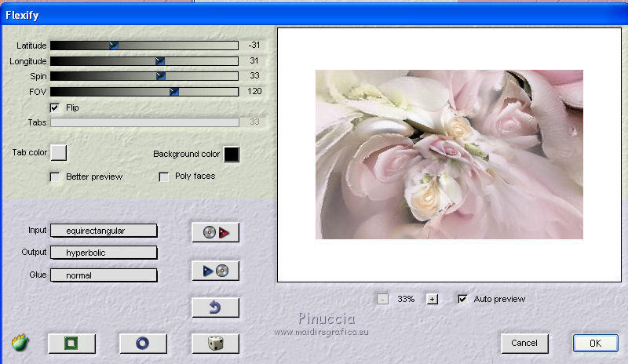This screenshot has height=364, width=628.
Task: Click the Flexify title bar
Action: (314, 15)
